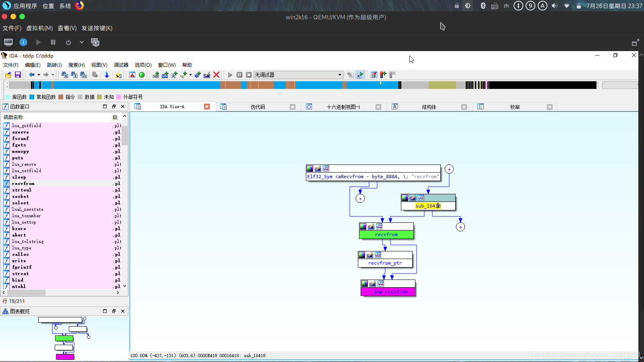This screenshot has height=362, width=644.
Task: Jump to address with blue down arrow icon
Action: pyautogui.click(x=107, y=75)
